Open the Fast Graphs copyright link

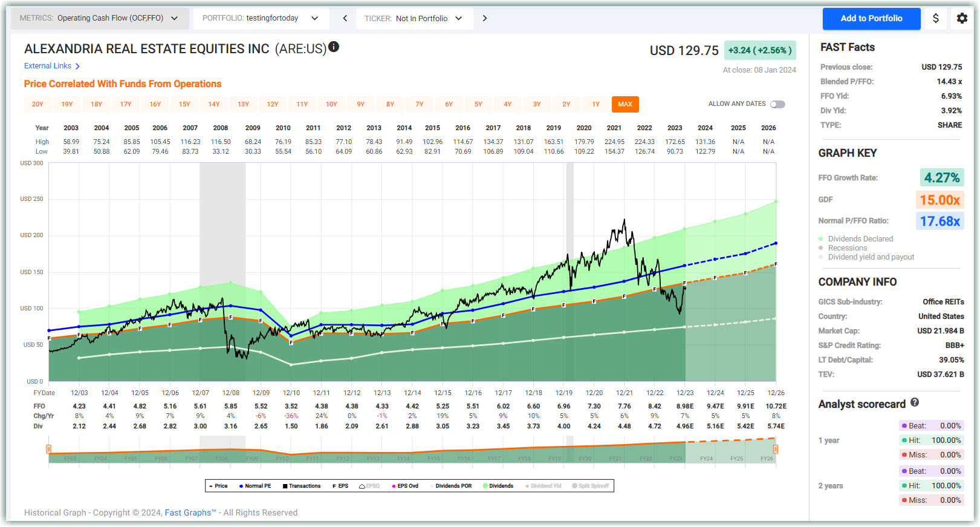(x=190, y=512)
